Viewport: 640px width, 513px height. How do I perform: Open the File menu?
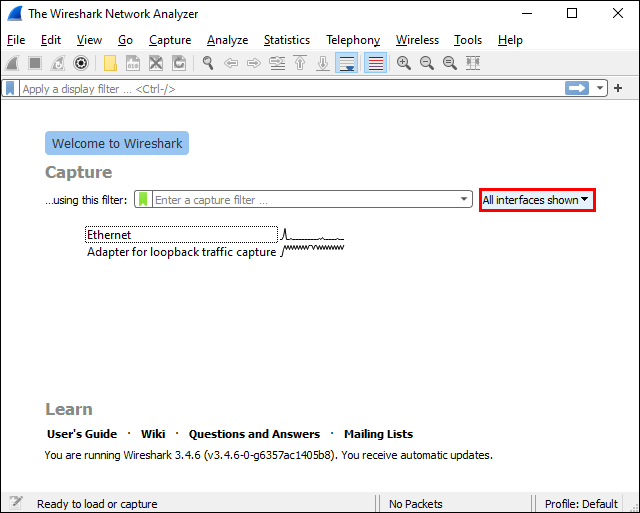click(16, 40)
